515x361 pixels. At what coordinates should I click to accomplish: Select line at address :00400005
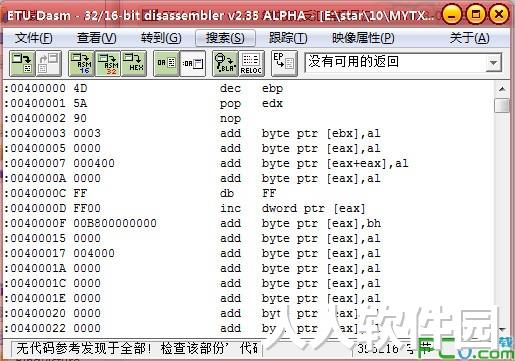[248, 149]
